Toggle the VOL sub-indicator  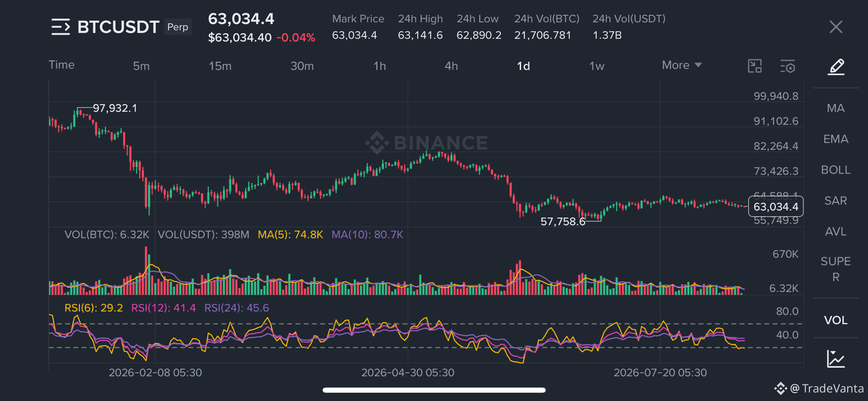coord(836,320)
